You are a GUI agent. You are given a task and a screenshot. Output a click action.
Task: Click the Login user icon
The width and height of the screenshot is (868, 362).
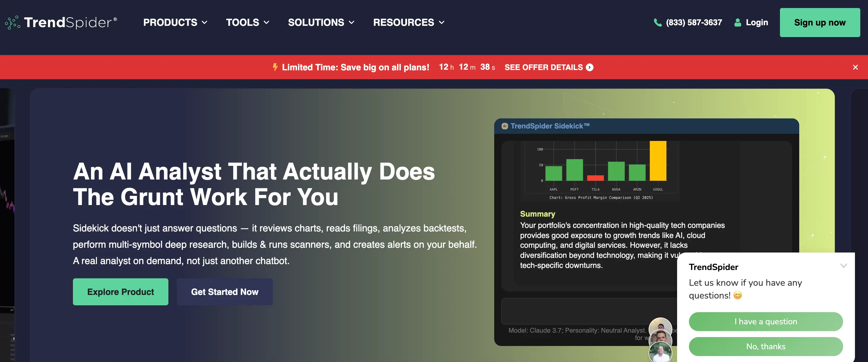(738, 23)
